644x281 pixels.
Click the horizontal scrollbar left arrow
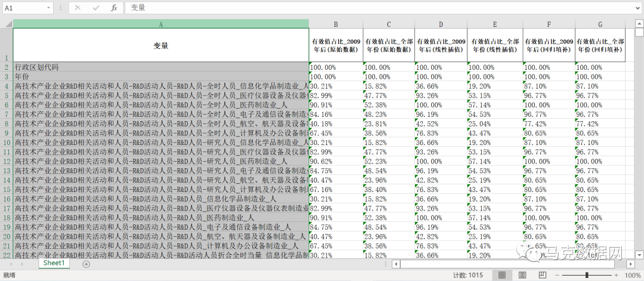[395, 264]
